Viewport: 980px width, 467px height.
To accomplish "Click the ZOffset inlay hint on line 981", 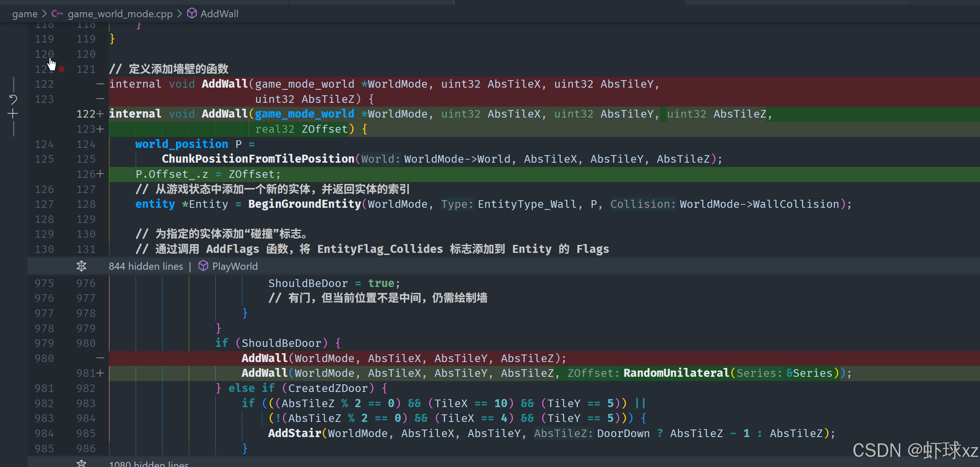I will 592,373.
